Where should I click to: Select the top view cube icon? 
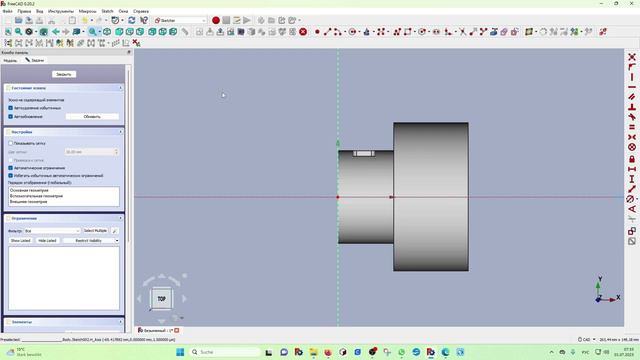pyautogui.click(x=129, y=31)
